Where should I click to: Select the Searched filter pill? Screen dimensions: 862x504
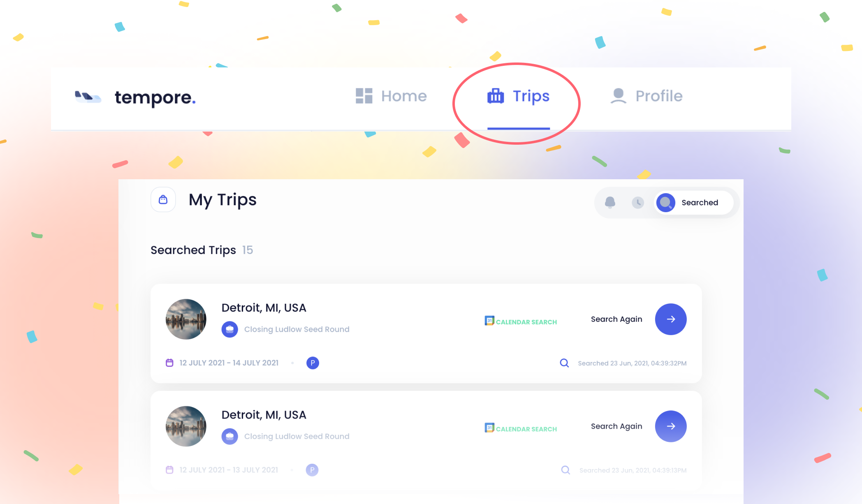point(693,203)
